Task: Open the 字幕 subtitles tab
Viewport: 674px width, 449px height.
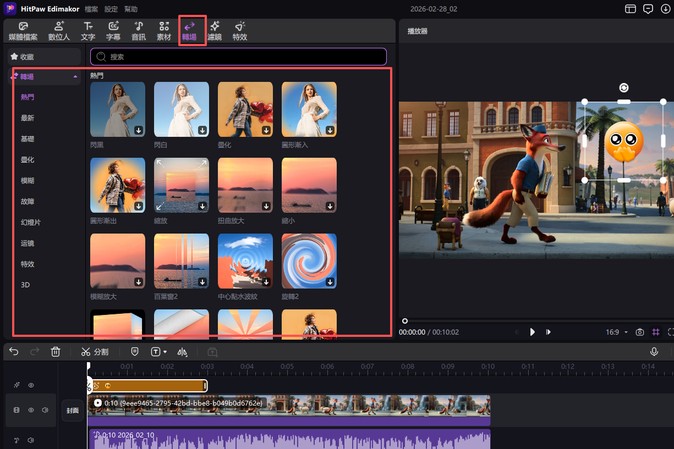Action: coord(113,31)
